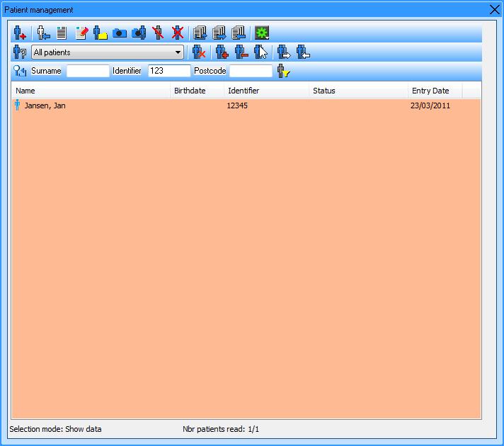The height and width of the screenshot is (446, 504).
Task: Click the patient group red-plus add icon
Action: (x=222, y=52)
